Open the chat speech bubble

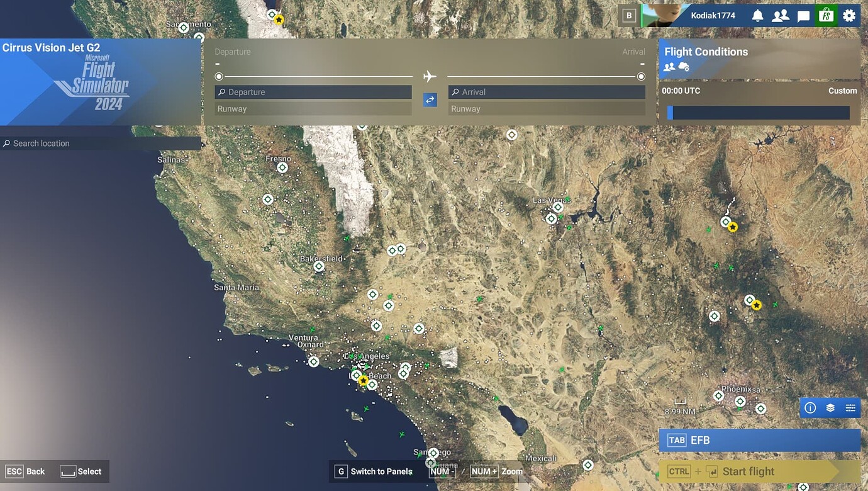803,16
